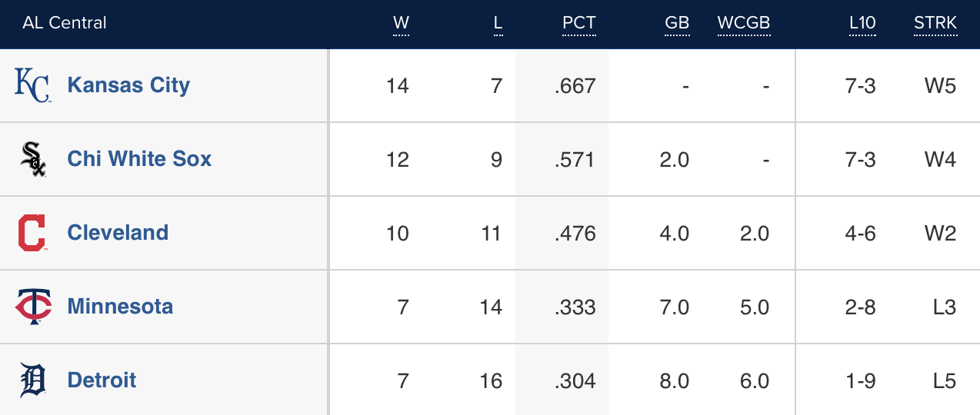Click the GB column header
This screenshot has width=980, height=415.
(677, 23)
